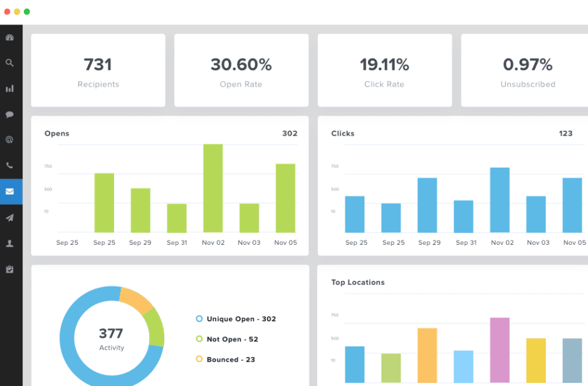Open the dashboard gauge icon in sidebar
588x386 pixels.
pos(10,37)
